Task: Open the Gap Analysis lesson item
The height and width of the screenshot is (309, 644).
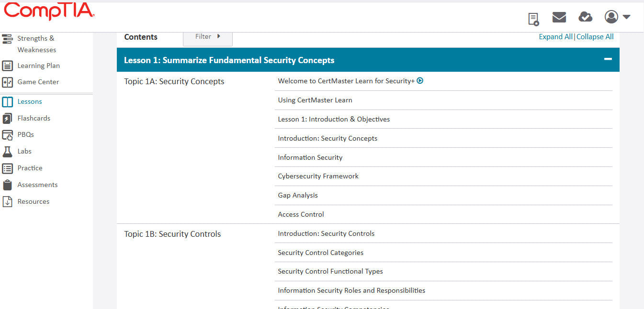Action: [x=298, y=195]
